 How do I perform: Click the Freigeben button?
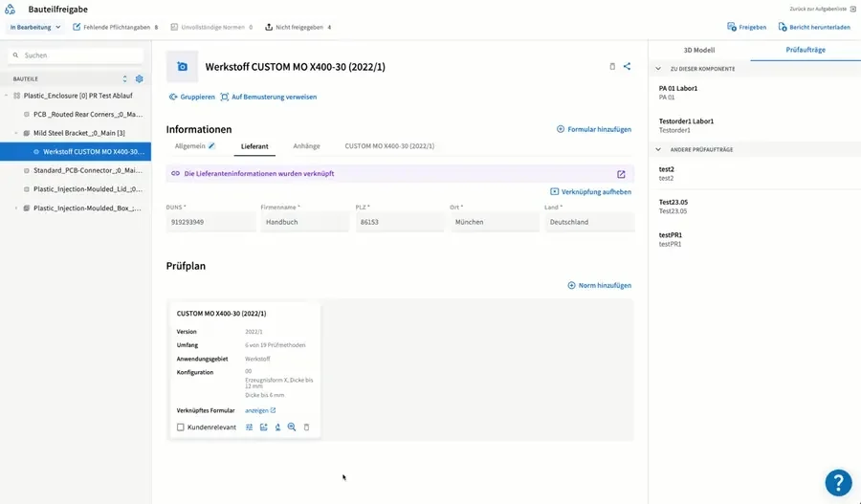click(746, 27)
